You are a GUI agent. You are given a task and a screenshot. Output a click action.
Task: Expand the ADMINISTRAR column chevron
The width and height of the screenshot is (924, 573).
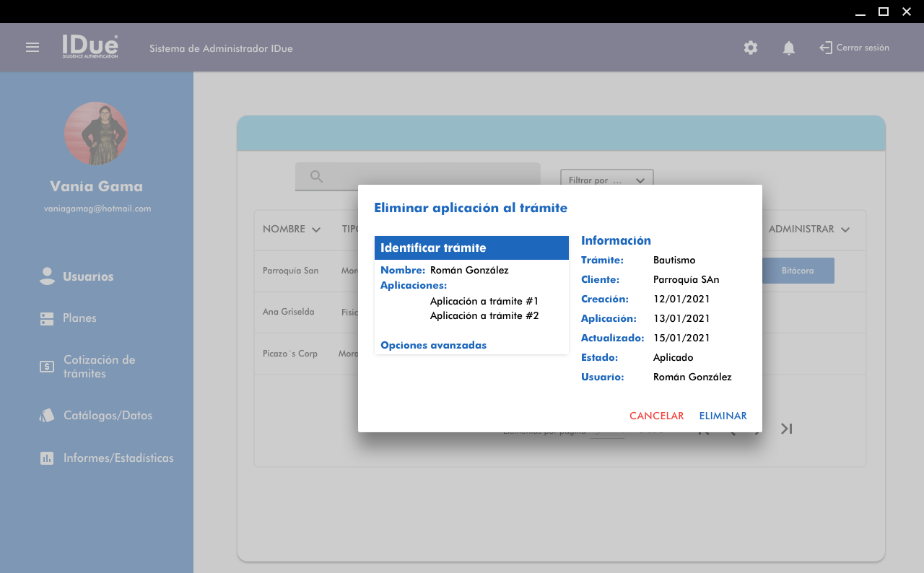845,229
